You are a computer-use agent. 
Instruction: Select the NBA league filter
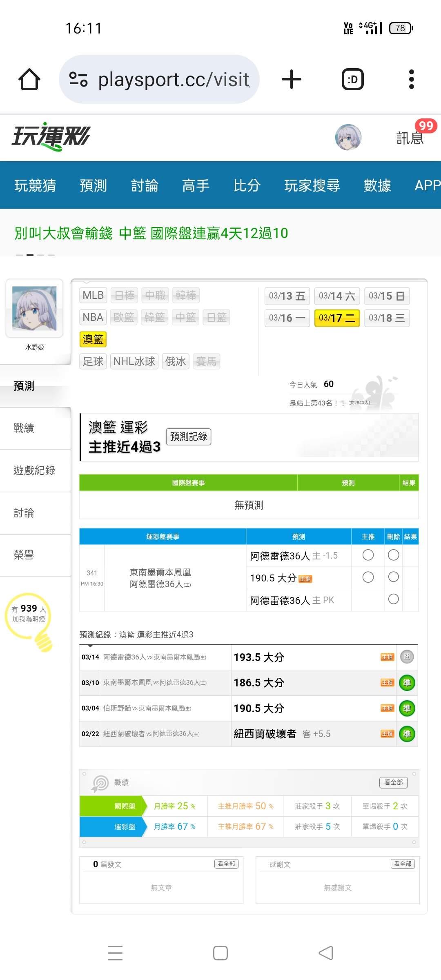tap(93, 317)
